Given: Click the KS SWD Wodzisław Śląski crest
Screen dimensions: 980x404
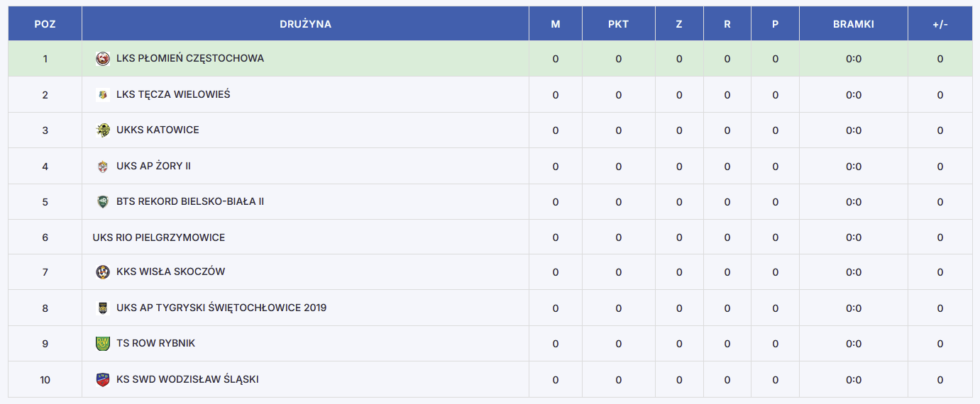Looking at the screenshot, I should point(103,380).
